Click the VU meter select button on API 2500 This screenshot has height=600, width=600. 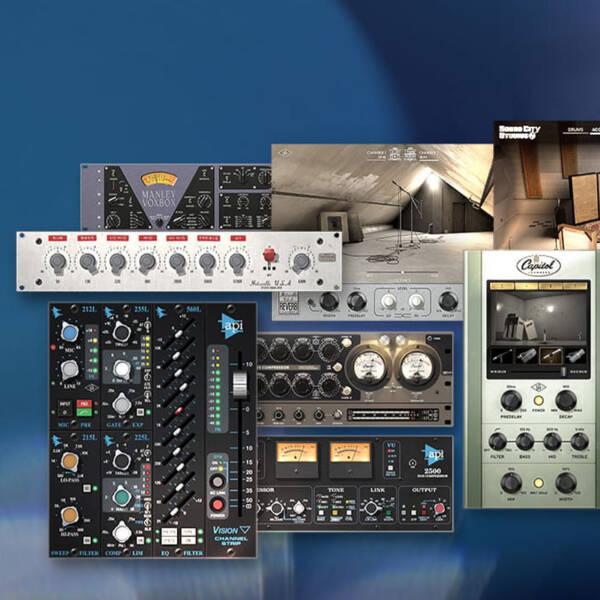click(x=390, y=467)
